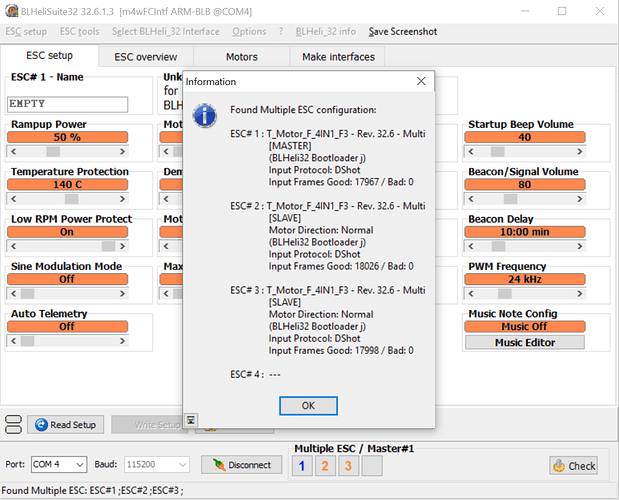619x500 pixels.
Task: Click status bar text Found Multiple ESC
Action: tap(92, 491)
